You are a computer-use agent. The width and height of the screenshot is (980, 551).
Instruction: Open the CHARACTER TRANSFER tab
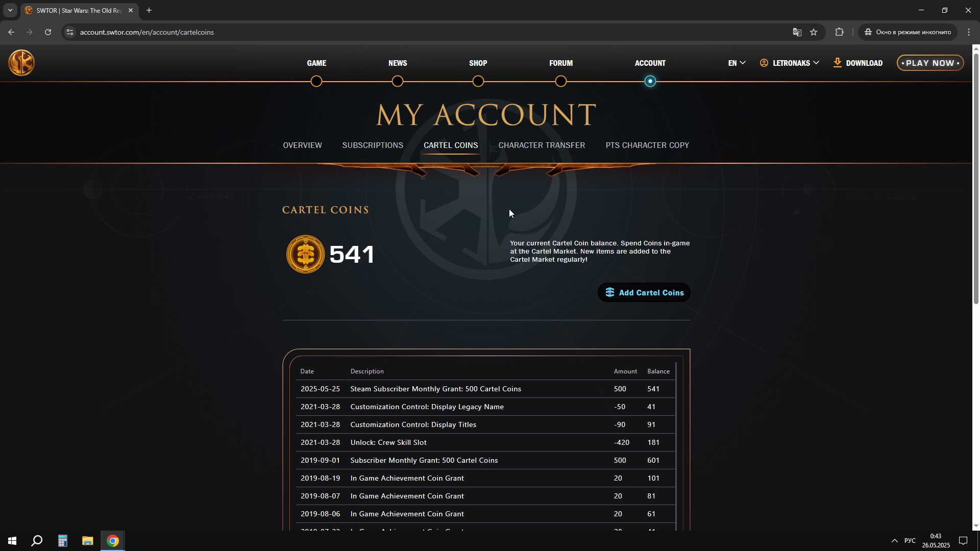coord(542,145)
